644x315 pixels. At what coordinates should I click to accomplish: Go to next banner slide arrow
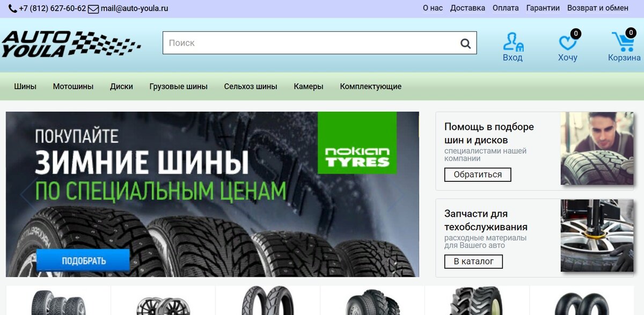(396, 194)
